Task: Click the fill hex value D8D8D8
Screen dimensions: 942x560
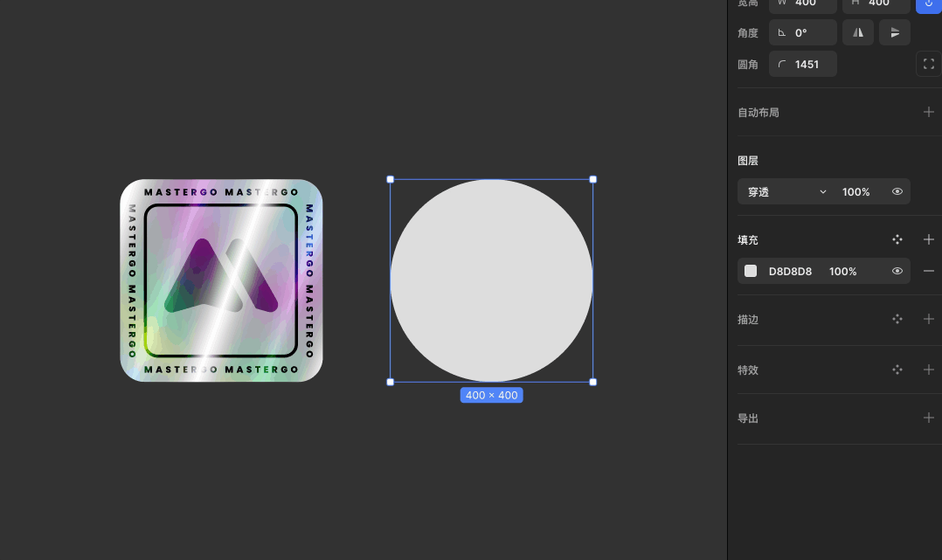Action: tap(790, 272)
